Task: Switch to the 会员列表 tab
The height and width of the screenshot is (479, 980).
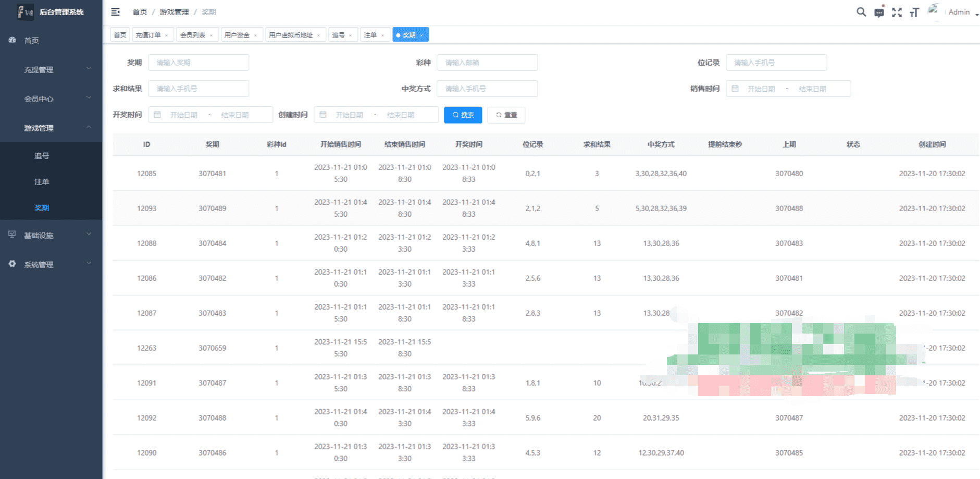Action: tap(192, 35)
